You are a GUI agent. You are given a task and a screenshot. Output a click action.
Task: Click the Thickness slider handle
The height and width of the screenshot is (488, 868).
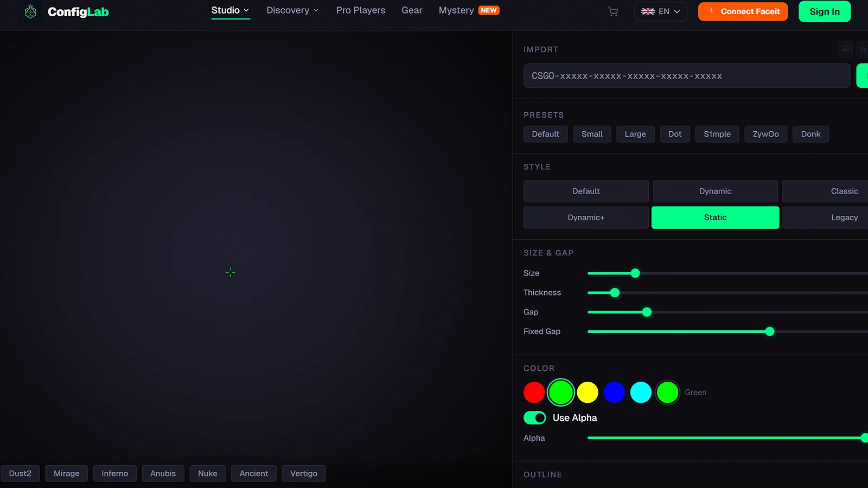click(615, 293)
